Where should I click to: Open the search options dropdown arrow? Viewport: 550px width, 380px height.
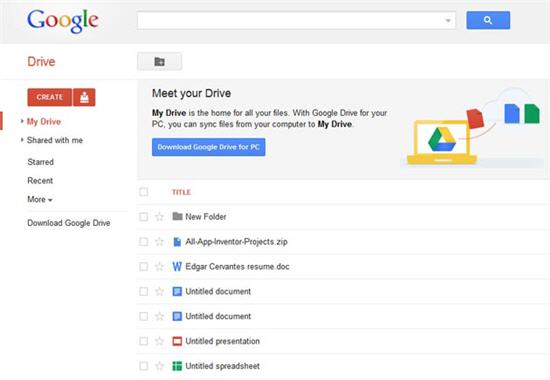coord(448,20)
